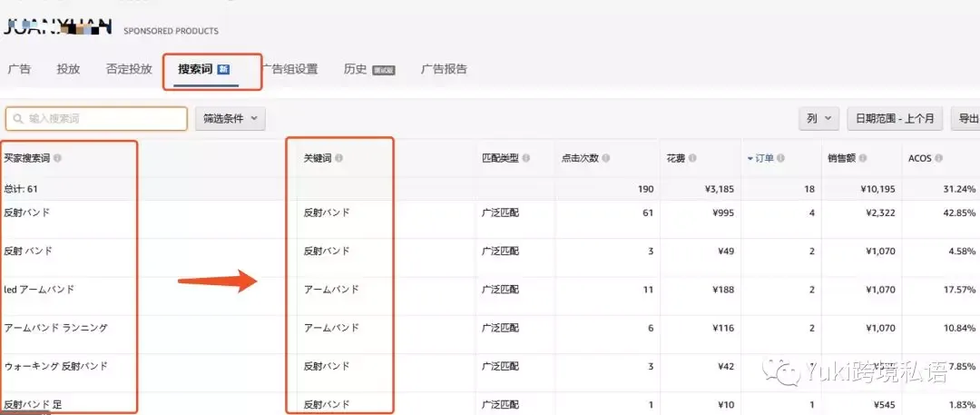Click info icon beside 花费 header
The height and width of the screenshot is (415, 980).
click(x=694, y=158)
